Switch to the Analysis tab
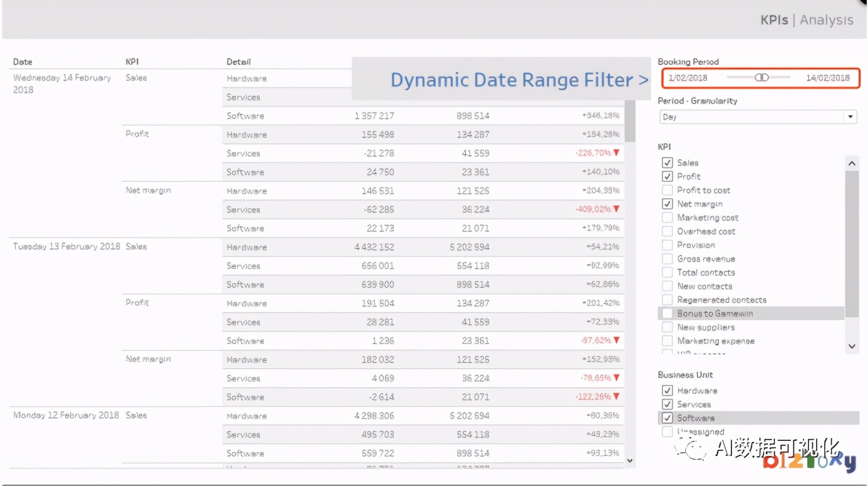The height and width of the screenshot is (486, 868). (827, 20)
